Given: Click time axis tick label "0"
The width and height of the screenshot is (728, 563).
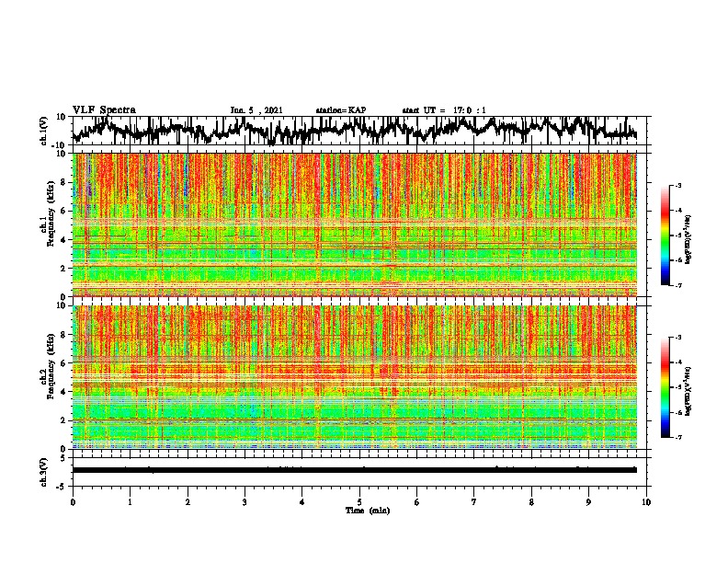Looking at the screenshot, I should click(x=73, y=502).
